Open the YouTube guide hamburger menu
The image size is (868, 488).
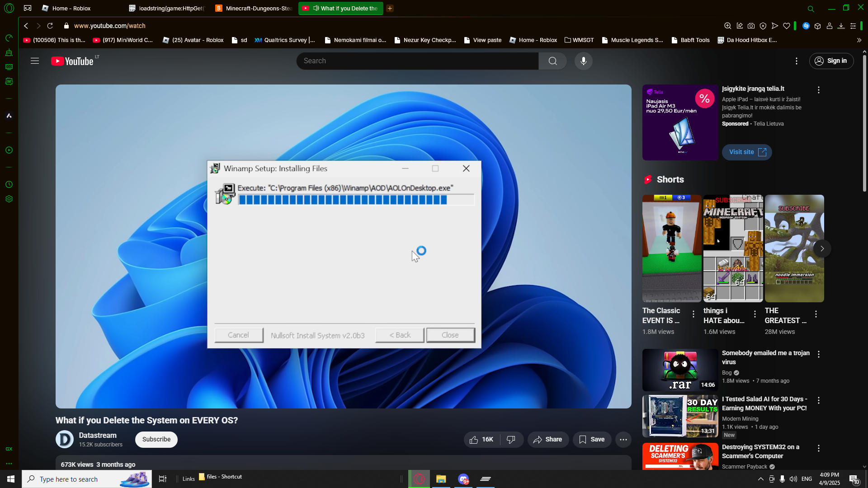click(x=35, y=61)
